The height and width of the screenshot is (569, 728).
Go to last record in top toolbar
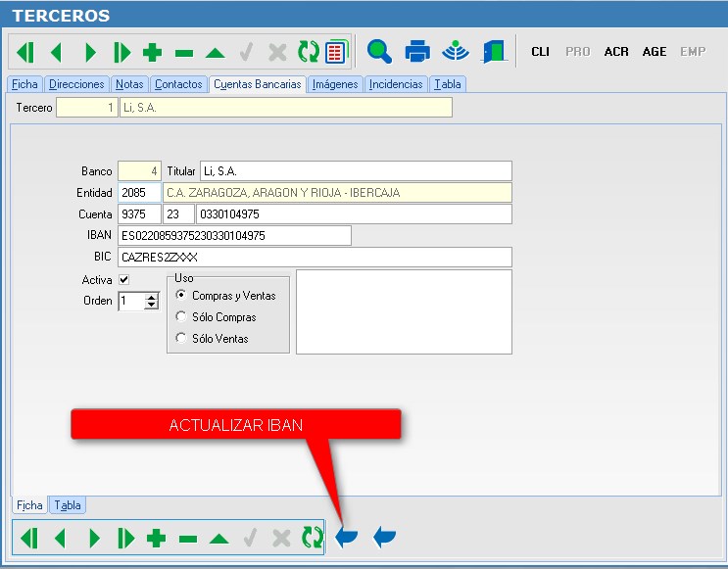(x=121, y=52)
